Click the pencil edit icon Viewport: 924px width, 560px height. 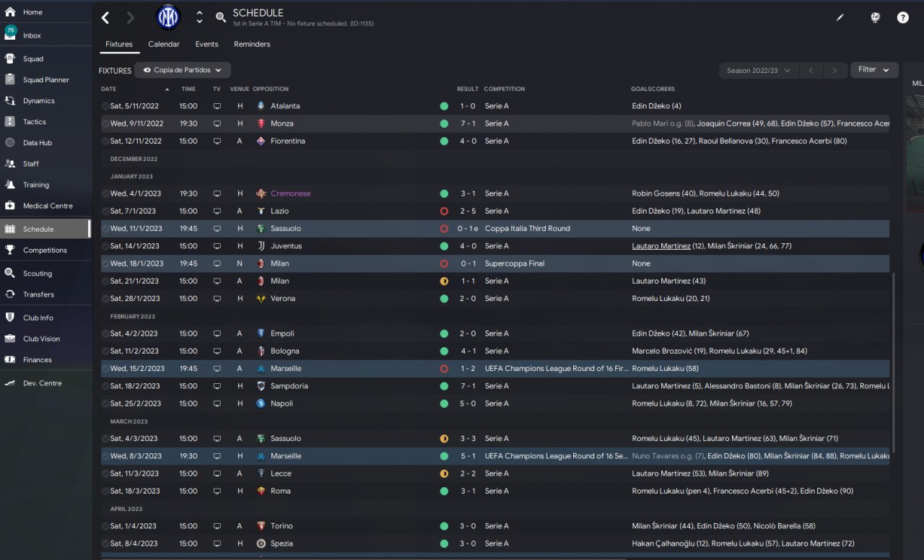tap(840, 18)
